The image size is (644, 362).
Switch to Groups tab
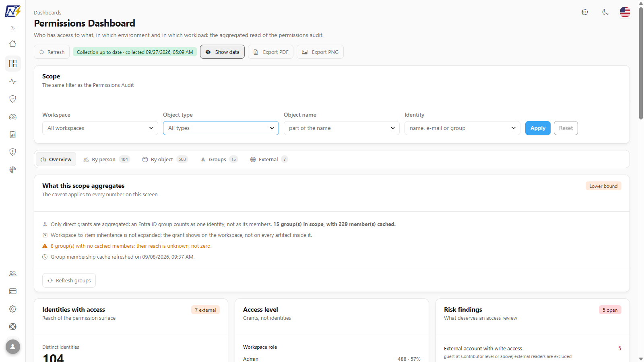(219, 159)
